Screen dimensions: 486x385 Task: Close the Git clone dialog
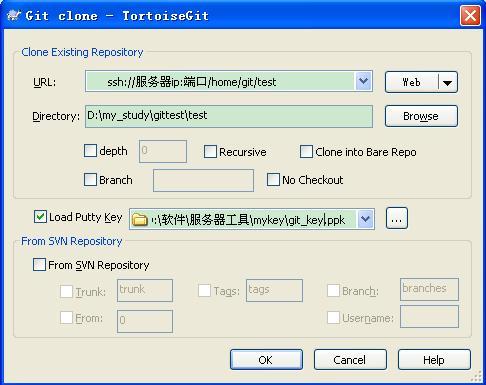470,15
